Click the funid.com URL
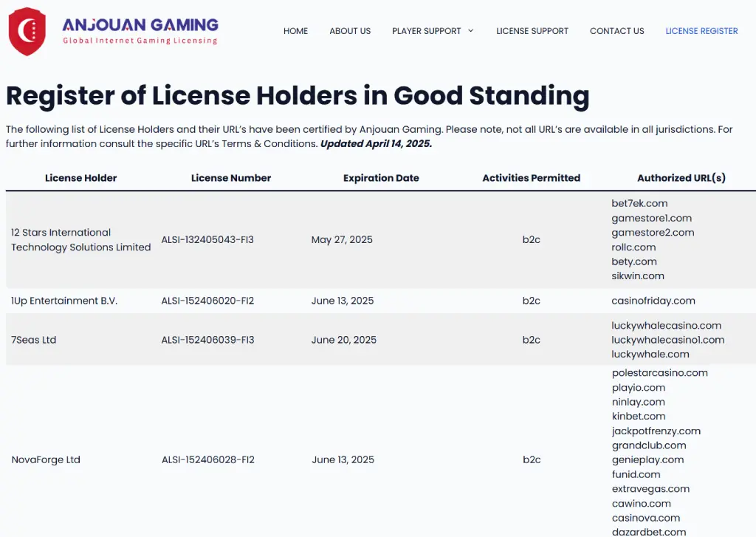756x537 pixels. click(636, 474)
